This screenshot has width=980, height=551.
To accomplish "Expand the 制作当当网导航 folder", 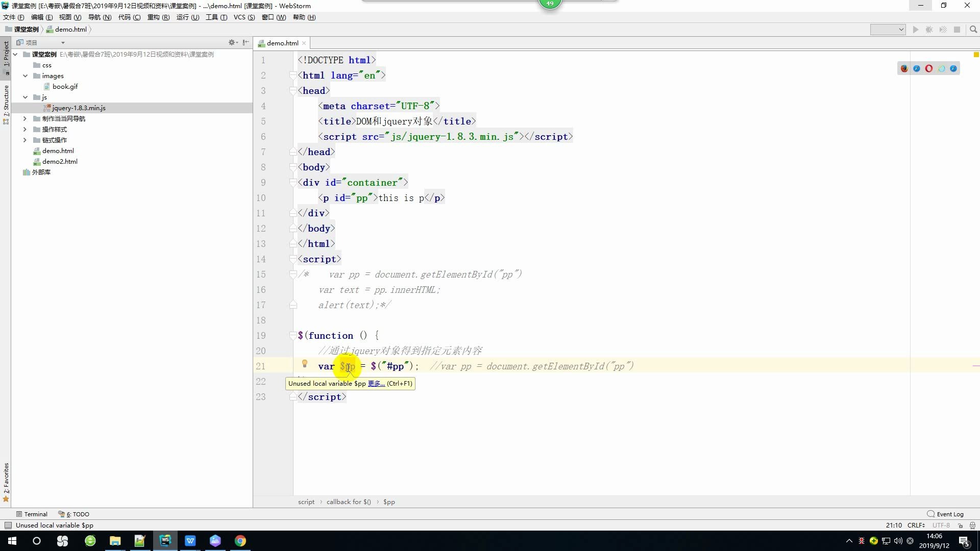I will tap(25, 118).
